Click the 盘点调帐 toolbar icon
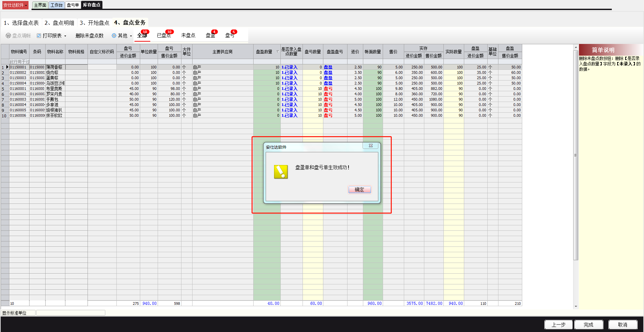 [8, 36]
